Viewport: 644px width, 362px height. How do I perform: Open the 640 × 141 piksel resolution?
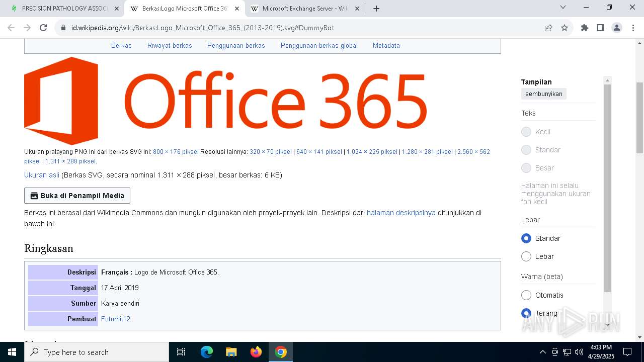[319, 151]
